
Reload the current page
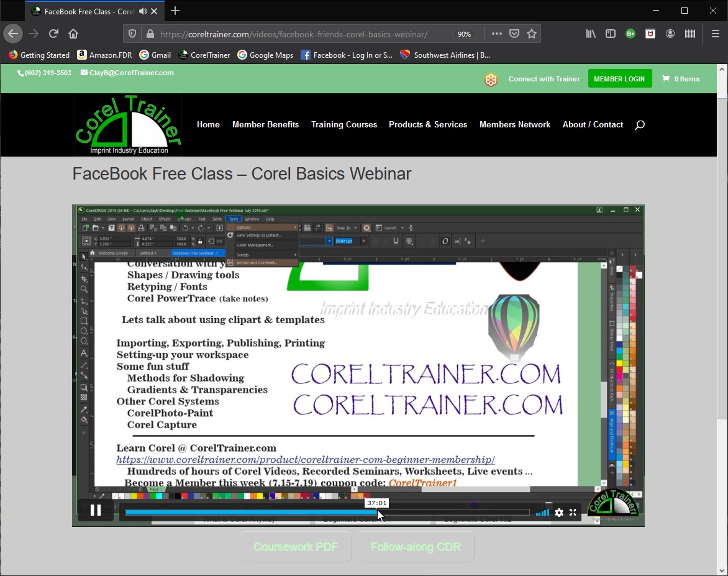click(x=53, y=34)
